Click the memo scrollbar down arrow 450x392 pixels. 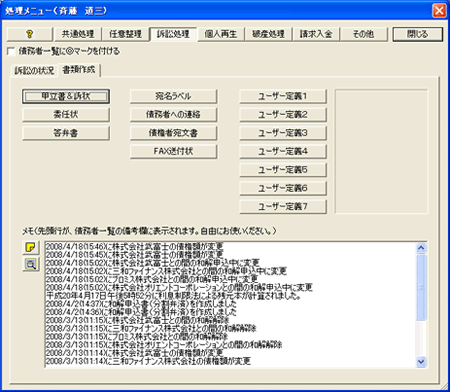tap(421, 362)
